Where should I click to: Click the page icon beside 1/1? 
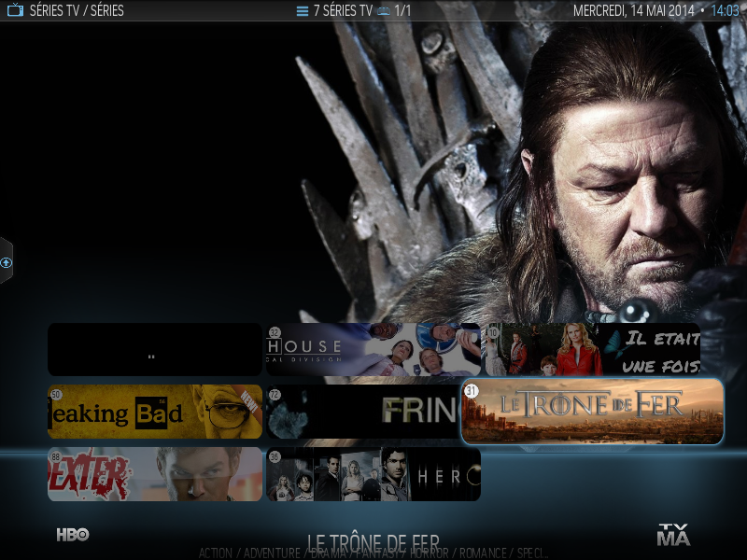pos(384,11)
